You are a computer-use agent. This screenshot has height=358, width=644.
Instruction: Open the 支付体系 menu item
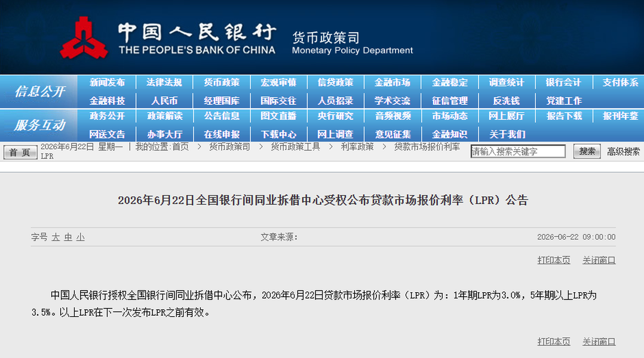pyautogui.click(x=621, y=82)
